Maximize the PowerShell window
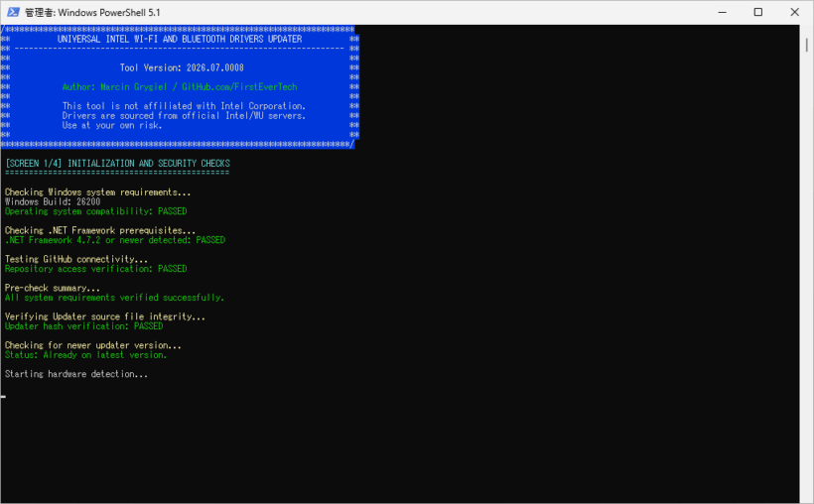 [x=758, y=12]
